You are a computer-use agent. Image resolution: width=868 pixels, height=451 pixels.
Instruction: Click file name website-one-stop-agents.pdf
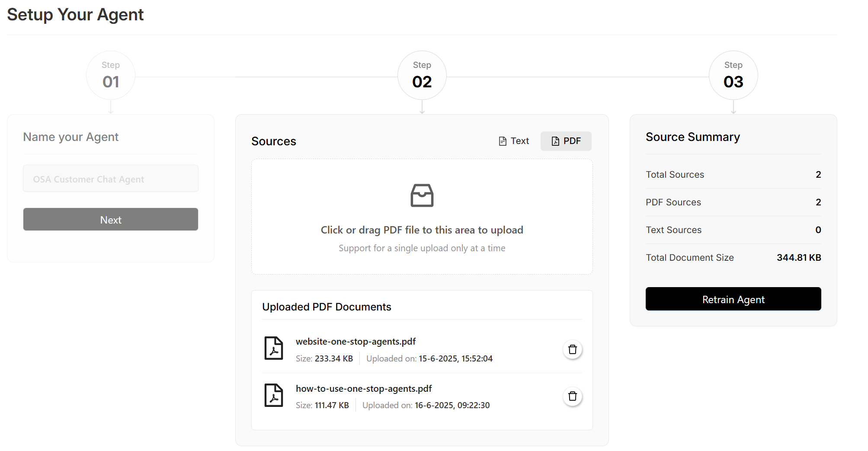(x=356, y=342)
